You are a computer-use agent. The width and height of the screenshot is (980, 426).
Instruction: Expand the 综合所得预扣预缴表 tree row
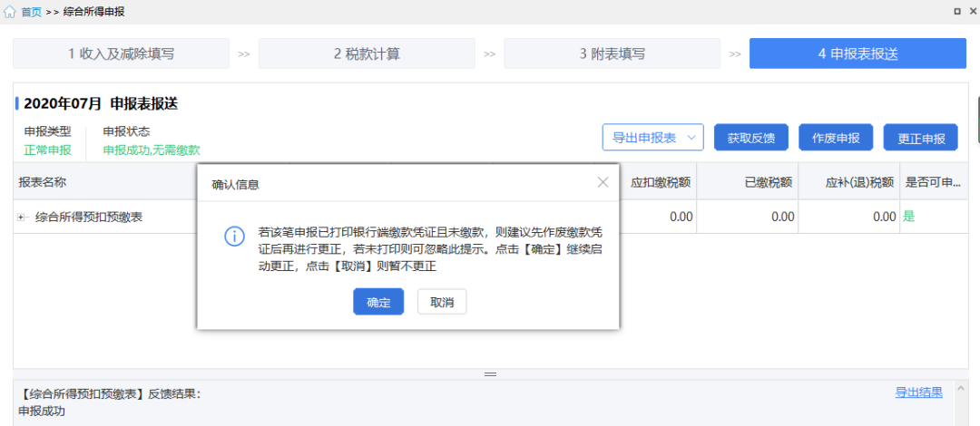pyautogui.click(x=21, y=218)
